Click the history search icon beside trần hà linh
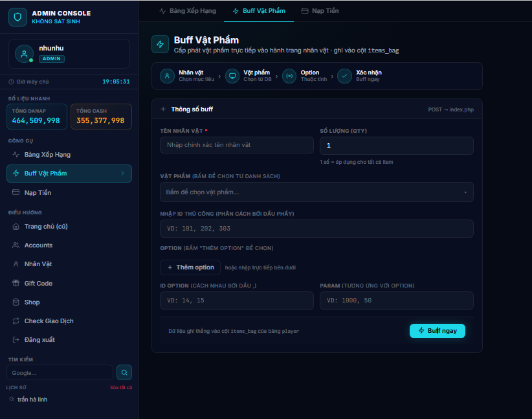The height and width of the screenshot is (419, 532). [x=12, y=400]
